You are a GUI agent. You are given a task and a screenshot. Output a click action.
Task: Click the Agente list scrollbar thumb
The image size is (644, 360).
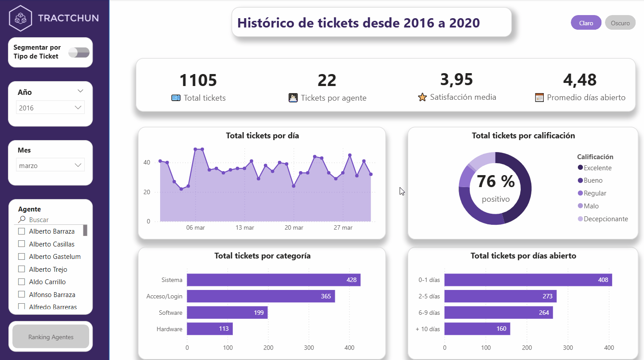coord(85,230)
